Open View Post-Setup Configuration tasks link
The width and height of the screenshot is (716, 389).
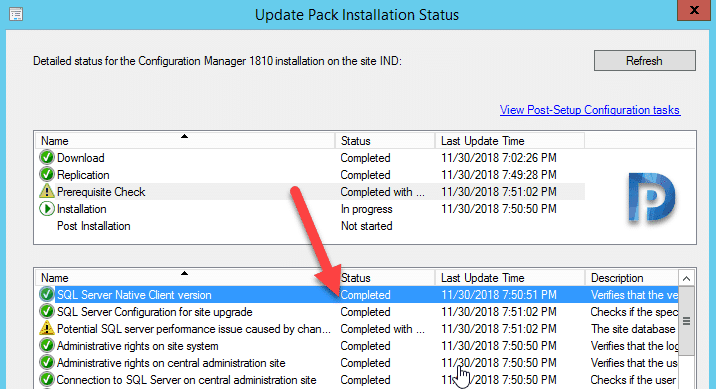590,110
